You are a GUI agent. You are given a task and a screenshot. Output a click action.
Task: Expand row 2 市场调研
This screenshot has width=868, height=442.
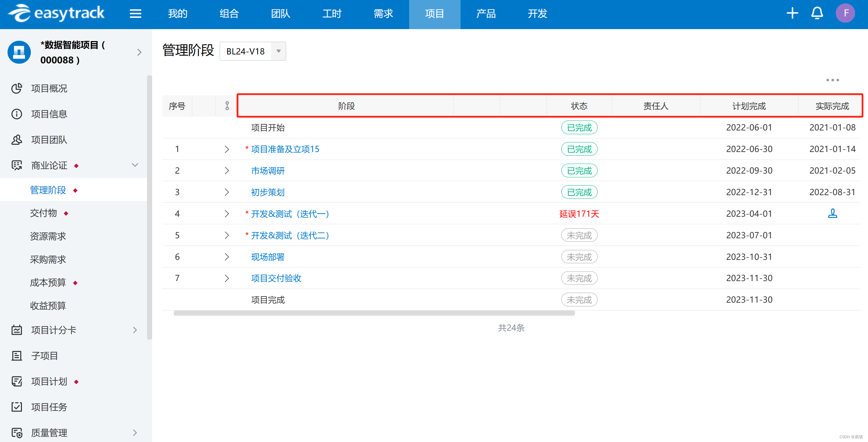pos(227,171)
